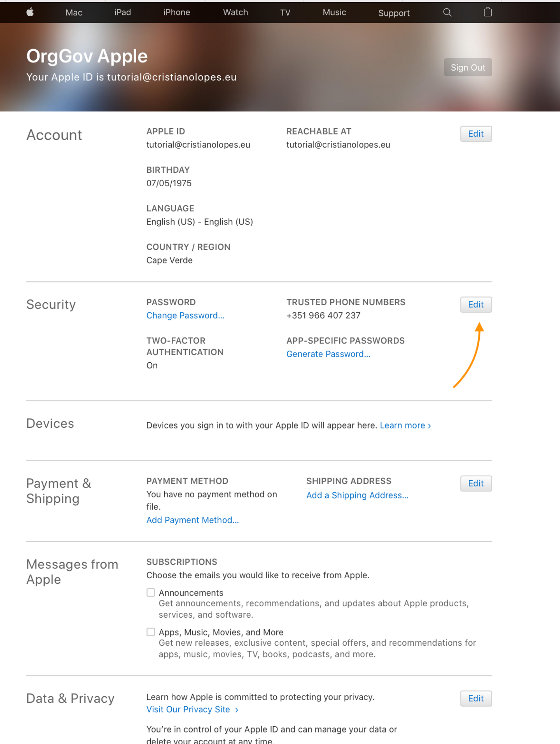The height and width of the screenshot is (744, 560).
Task: Open Learn more about Devices
Action: [x=405, y=425]
